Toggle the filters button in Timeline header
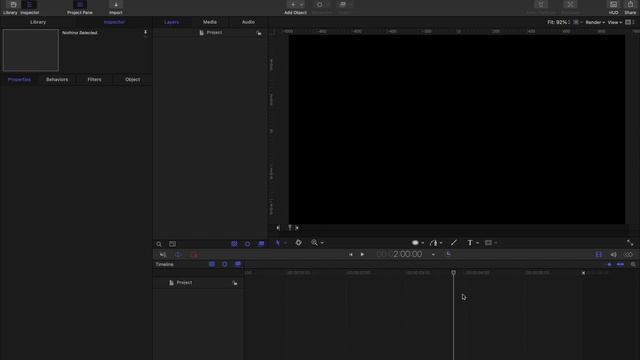640x360 pixels. (x=238, y=264)
